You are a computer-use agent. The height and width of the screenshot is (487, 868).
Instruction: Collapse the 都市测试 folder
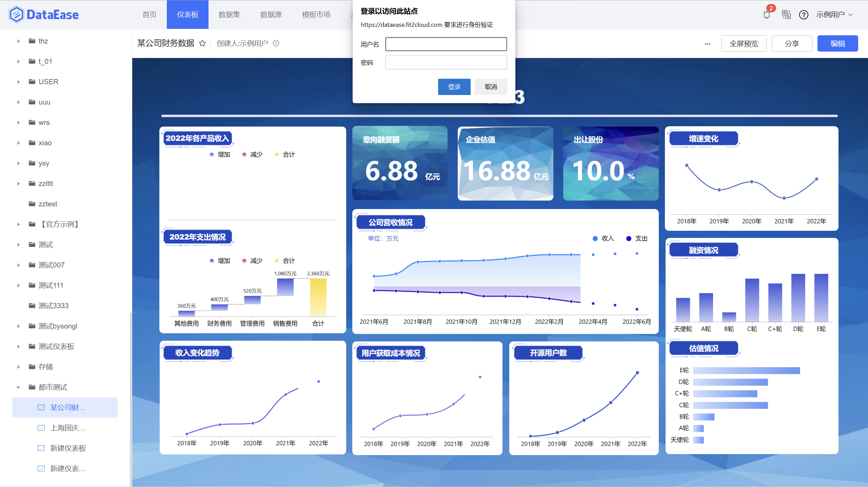18,387
